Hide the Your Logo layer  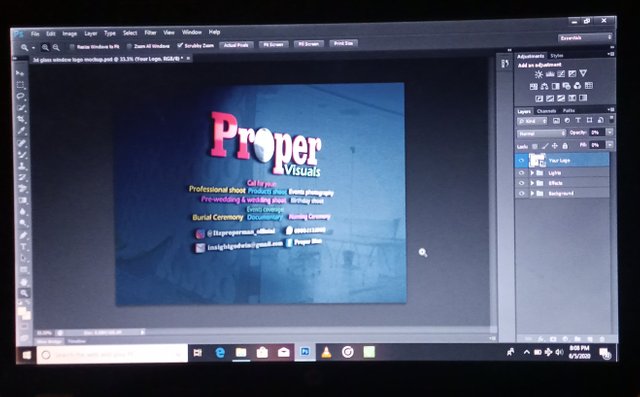click(521, 161)
